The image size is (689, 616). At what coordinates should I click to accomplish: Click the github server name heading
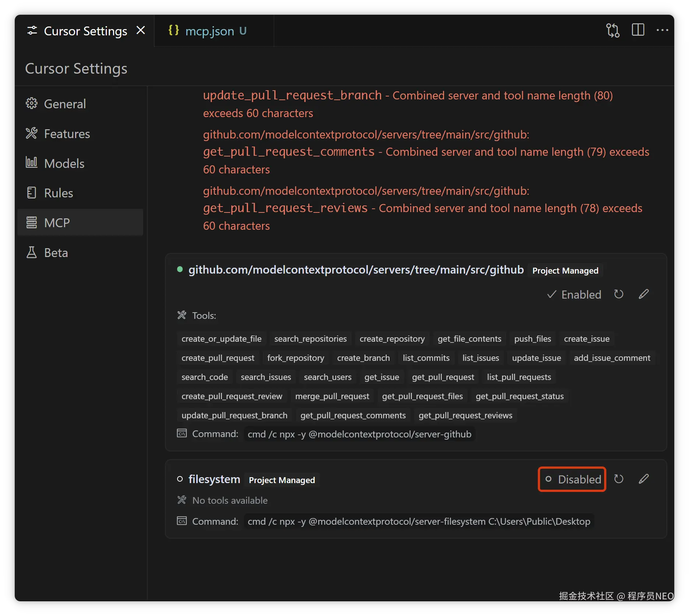356,270
